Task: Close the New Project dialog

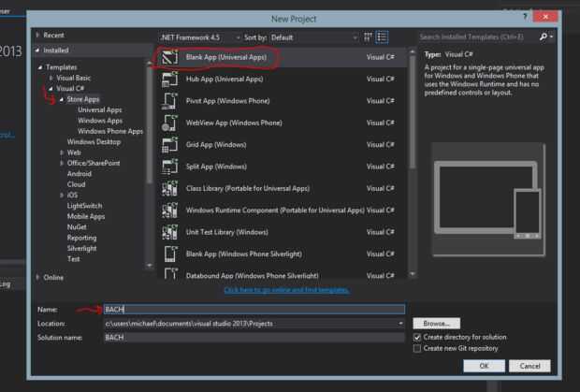Action: 545,16
